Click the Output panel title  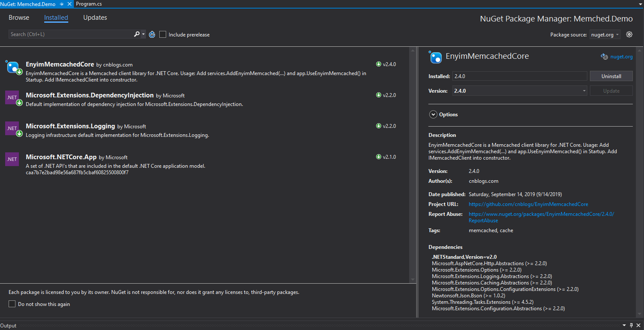pyautogui.click(x=9, y=326)
